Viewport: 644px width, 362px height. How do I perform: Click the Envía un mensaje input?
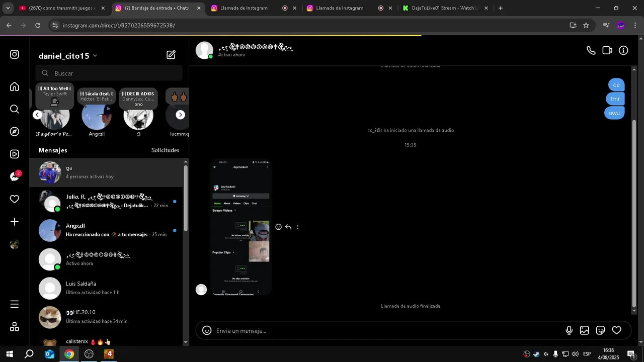(387, 331)
